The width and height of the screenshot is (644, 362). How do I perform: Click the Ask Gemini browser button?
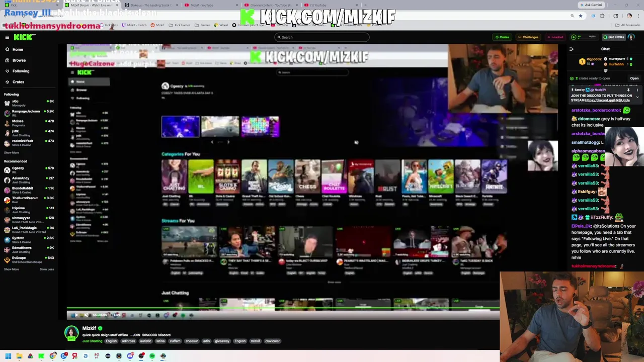coord(592,5)
